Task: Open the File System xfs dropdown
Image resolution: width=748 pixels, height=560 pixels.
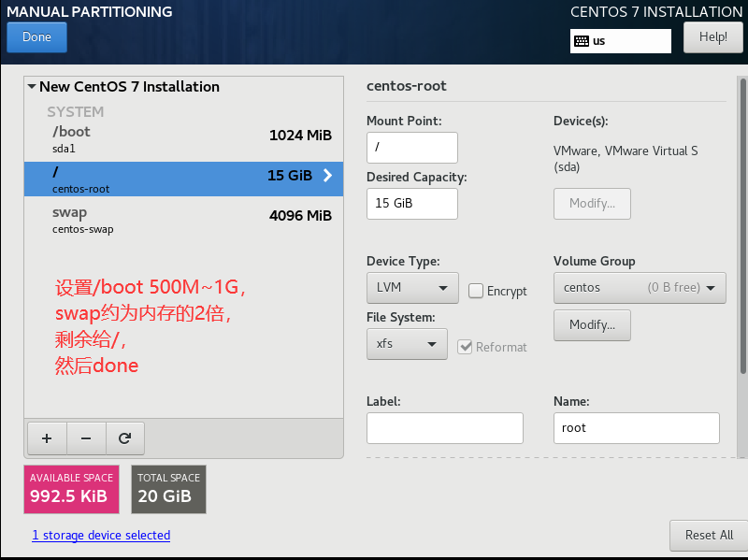Action: (x=407, y=344)
